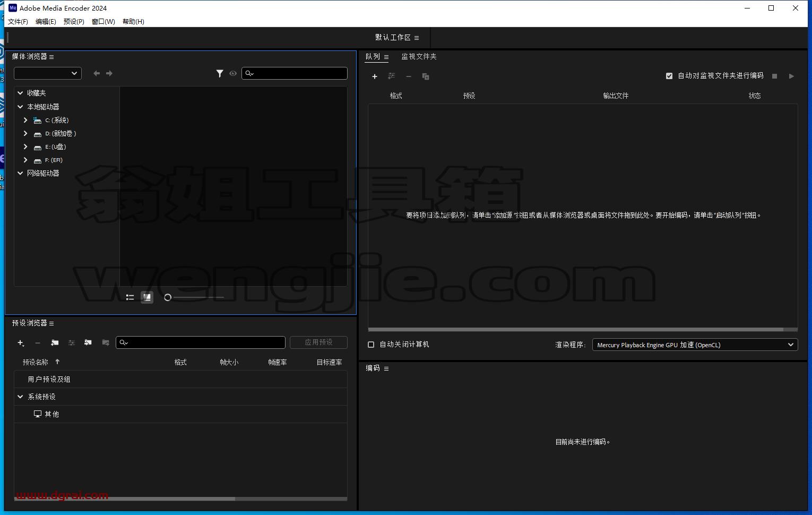The image size is (812, 515).
Task: Click the back arrow in media browser
Action: tap(97, 73)
